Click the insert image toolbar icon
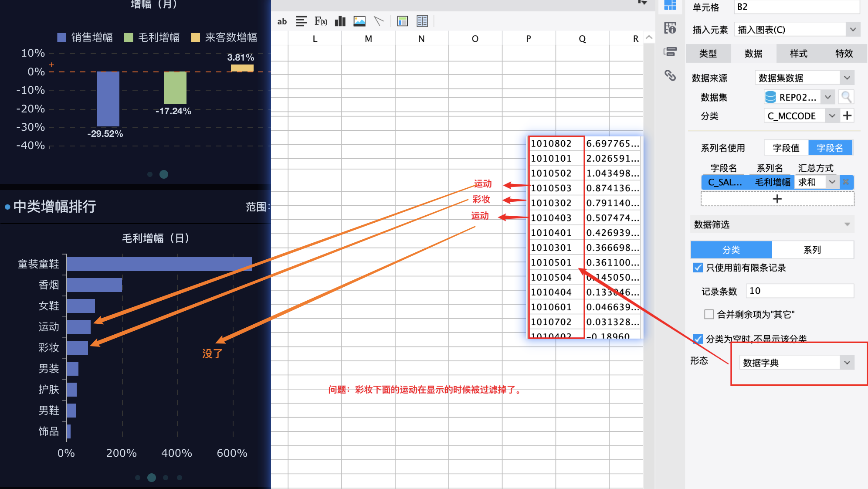The image size is (868, 489). coord(359,21)
